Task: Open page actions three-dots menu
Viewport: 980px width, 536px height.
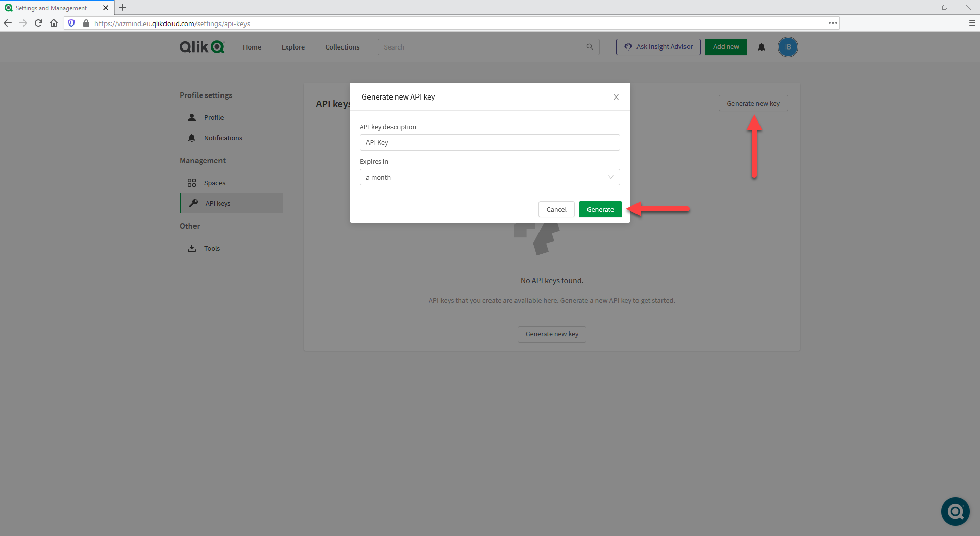Action: point(832,23)
